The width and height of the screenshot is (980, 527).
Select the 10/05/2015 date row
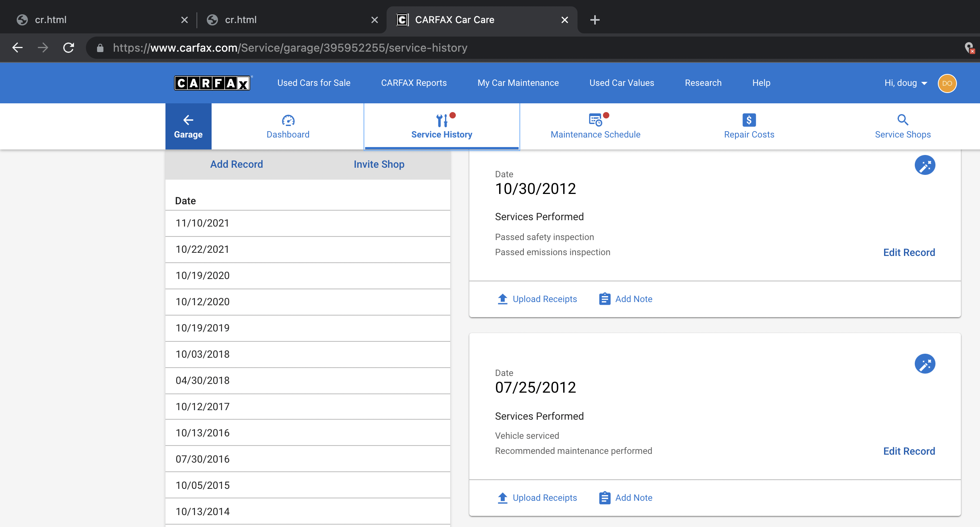click(x=308, y=485)
